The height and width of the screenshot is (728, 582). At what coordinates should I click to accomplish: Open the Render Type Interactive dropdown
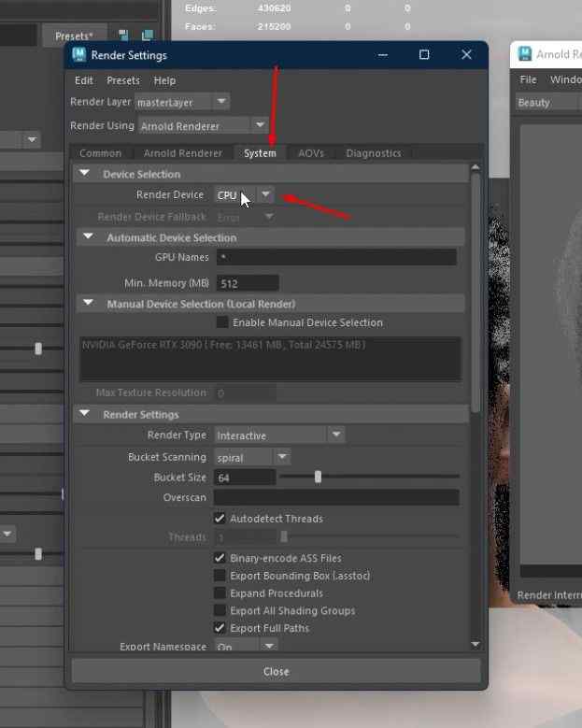(x=279, y=435)
